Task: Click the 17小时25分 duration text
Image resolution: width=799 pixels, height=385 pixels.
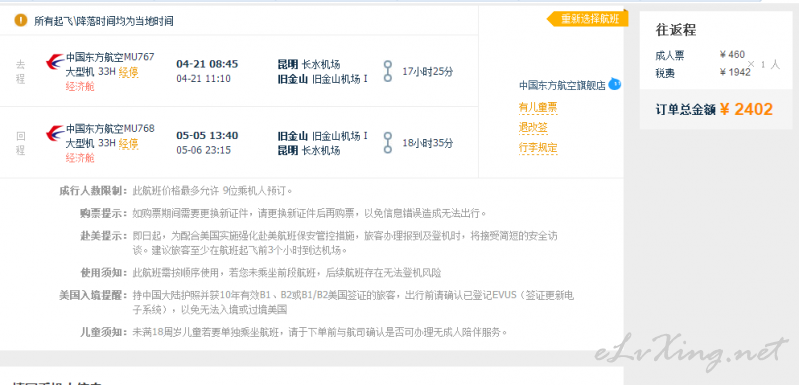Action: 427,72
